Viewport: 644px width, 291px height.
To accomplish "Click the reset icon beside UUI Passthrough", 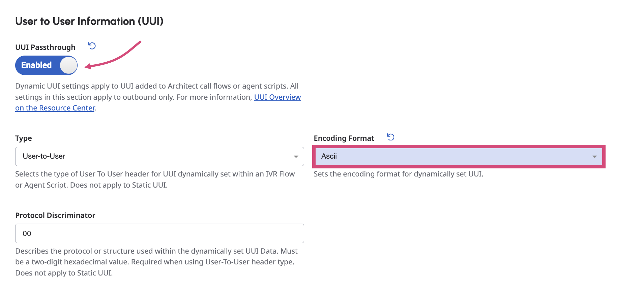I will coord(92,46).
